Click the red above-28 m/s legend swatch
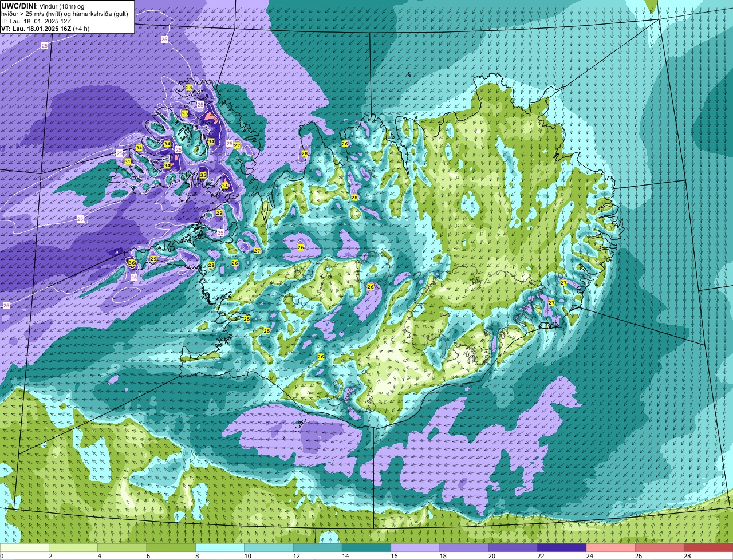733x560 pixels. click(x=708, y=547)
